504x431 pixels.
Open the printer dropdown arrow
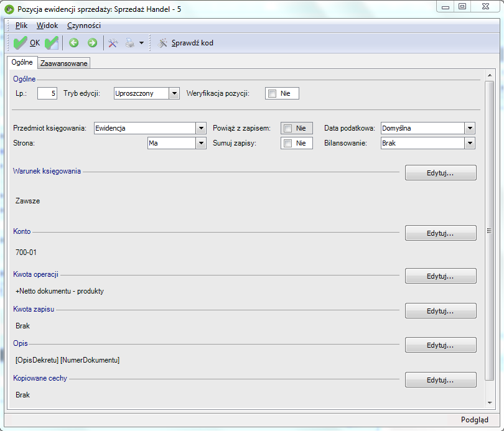click(141, 43)
